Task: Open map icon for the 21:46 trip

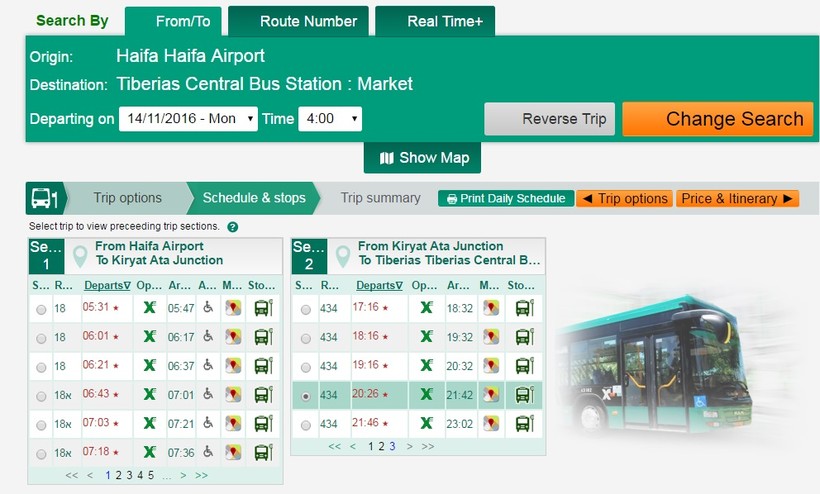Action: tap(491, 423)
